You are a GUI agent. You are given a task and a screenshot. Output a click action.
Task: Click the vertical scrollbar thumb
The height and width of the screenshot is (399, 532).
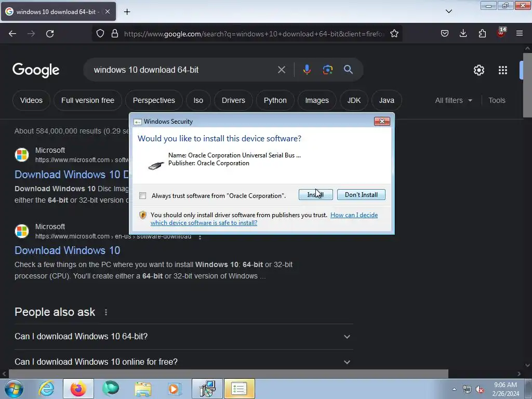click(x=527, y=85)
